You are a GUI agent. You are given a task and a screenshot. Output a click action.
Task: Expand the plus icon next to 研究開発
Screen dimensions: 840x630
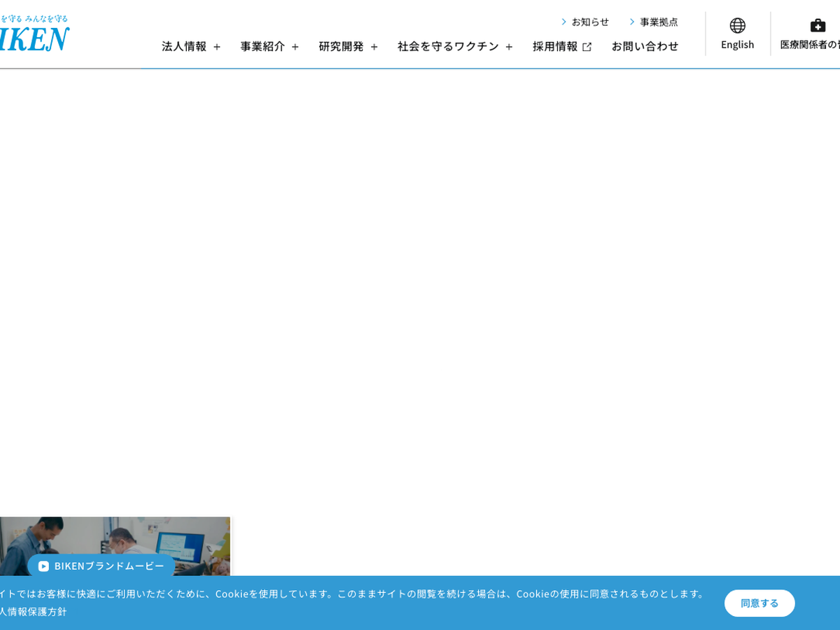[374, 47]
